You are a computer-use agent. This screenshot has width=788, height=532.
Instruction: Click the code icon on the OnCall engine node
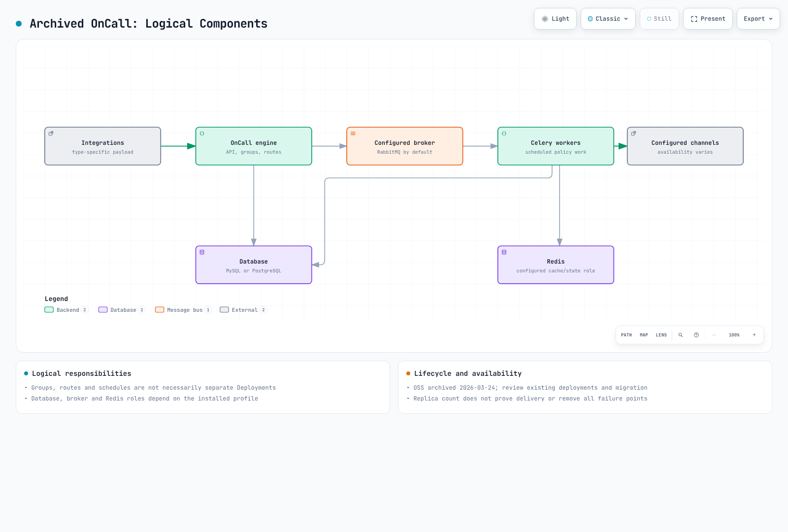(x=202, y=133)
